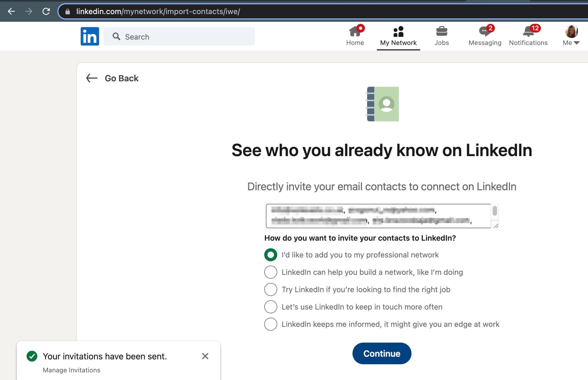Screen dimensions: 588x380
Task: Click the Search magnifier icon
Action: click(x=116, y=37)
